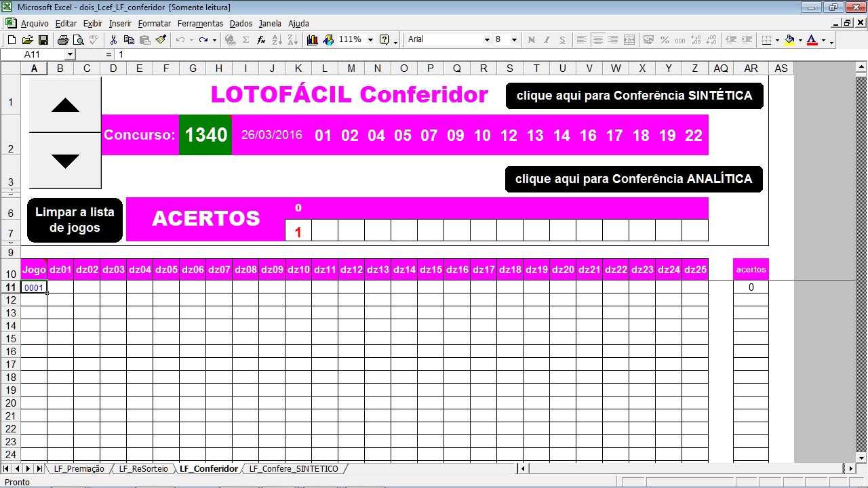The height and width of the screenshot is (488, 868).
Task: Apply AutoSum sigma
Action: coord(245,40)
